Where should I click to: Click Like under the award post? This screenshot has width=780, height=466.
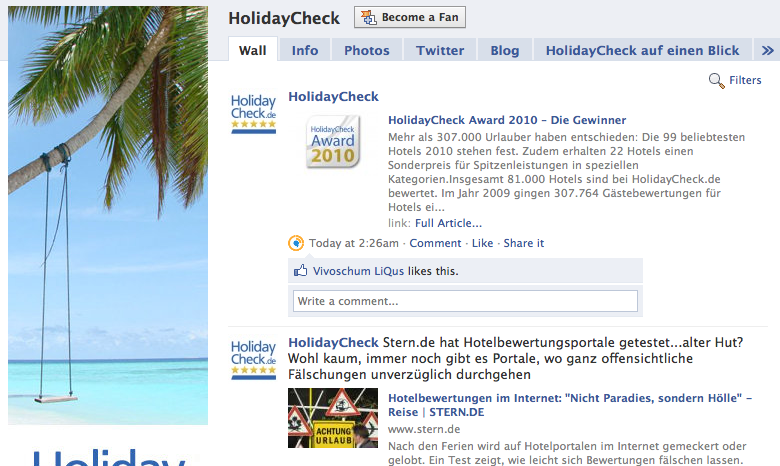[x=483, y=243]
